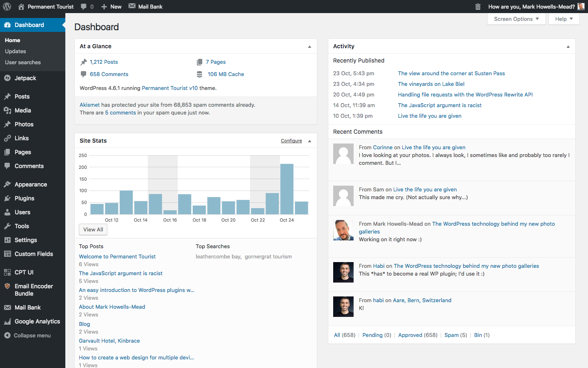This screenshot has height=368, width=588.
Task: Click the Mail Bank envelope icon in admin bar
Action: tap(132, 6)
